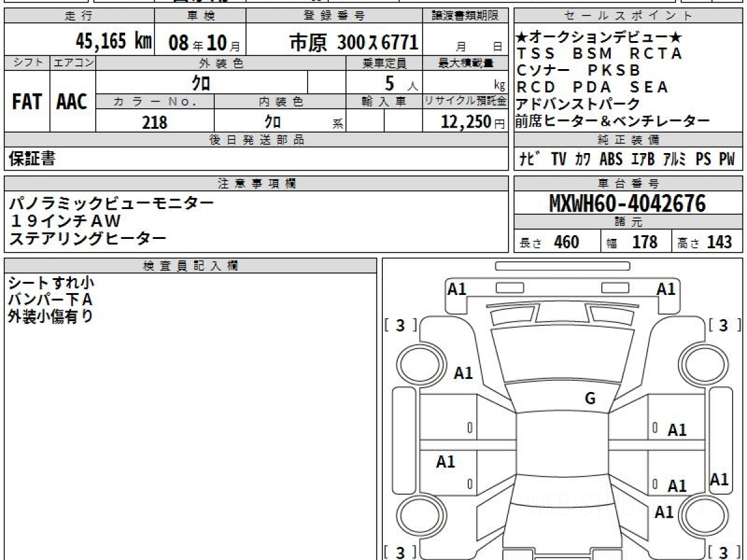Click the color number 218
747x560 pixels.
[x=154, y=122]
